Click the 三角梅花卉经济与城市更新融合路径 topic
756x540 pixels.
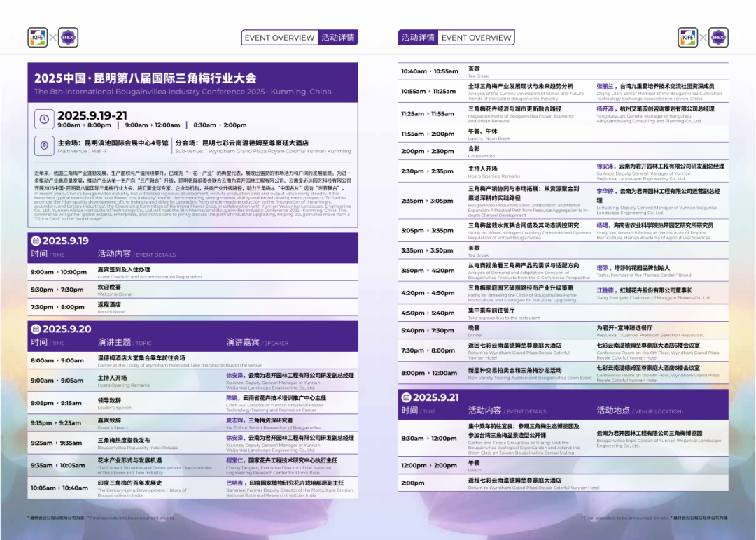514,109
